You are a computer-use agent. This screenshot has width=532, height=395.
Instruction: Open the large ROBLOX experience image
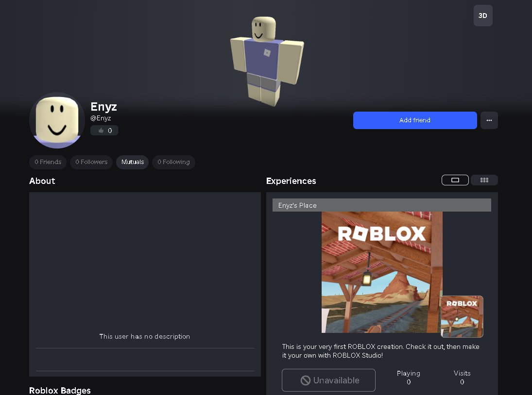coord(382,272)
